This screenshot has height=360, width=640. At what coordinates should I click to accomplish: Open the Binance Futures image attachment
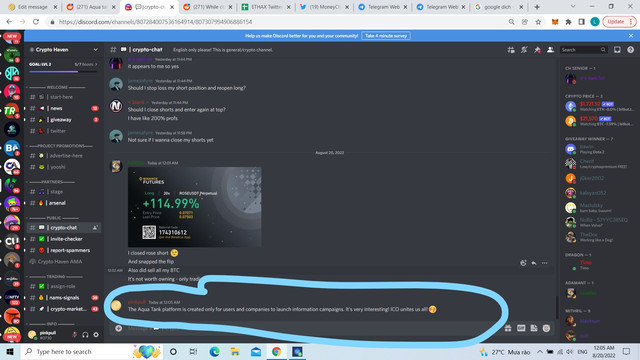click(x=195, y=207)
